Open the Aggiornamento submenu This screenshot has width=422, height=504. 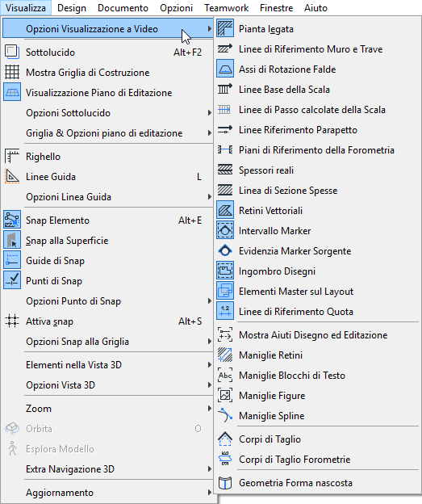(x=108, y=493)
